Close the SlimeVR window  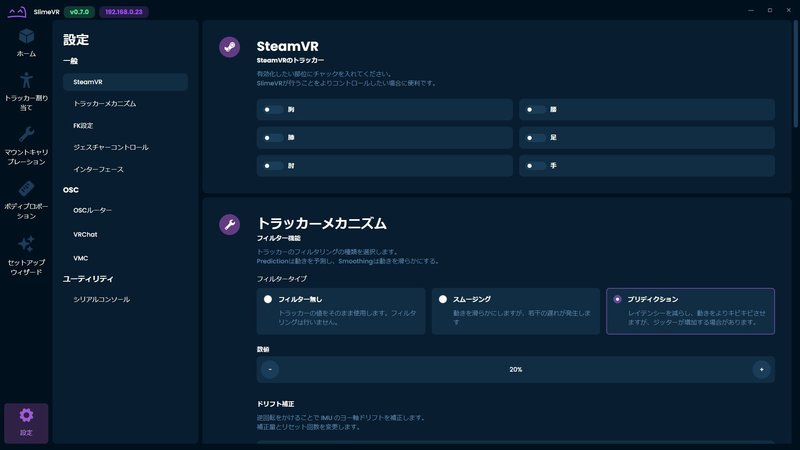[789, 10]
